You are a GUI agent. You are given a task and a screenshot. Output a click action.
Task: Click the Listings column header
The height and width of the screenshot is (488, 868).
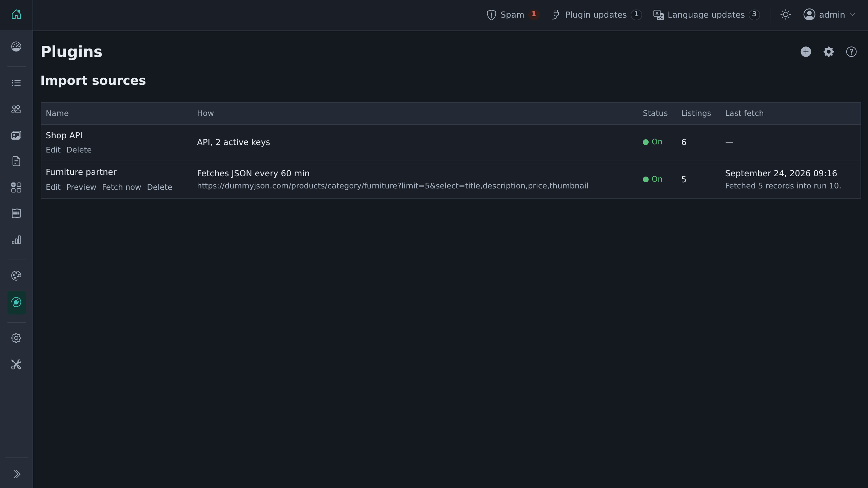696,113
